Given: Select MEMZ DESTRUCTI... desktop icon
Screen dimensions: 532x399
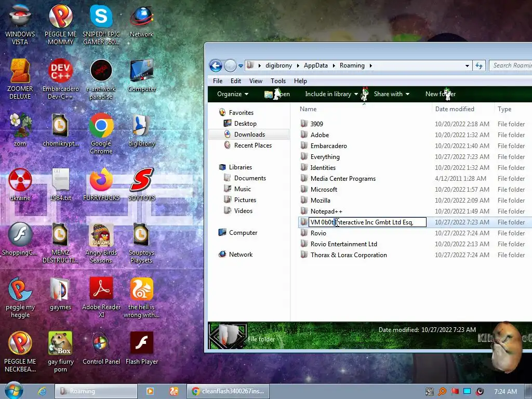Looking at the screenshot, I should click(60, 242).
